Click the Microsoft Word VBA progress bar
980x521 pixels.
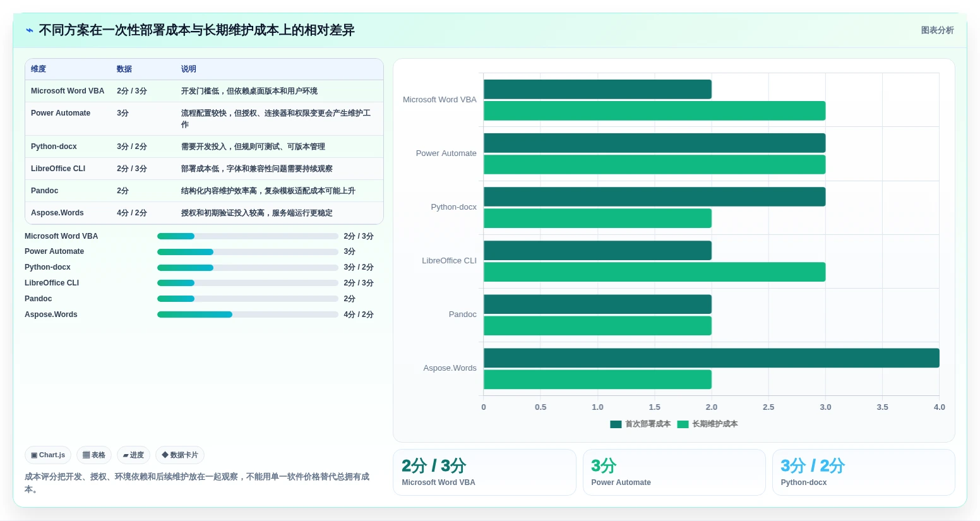pyautogui.click(x=248, y=236)
